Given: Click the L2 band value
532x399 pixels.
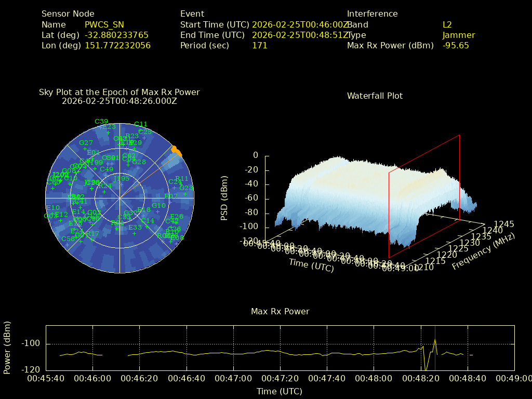Looking at the screenshot, I should point(447,24).
